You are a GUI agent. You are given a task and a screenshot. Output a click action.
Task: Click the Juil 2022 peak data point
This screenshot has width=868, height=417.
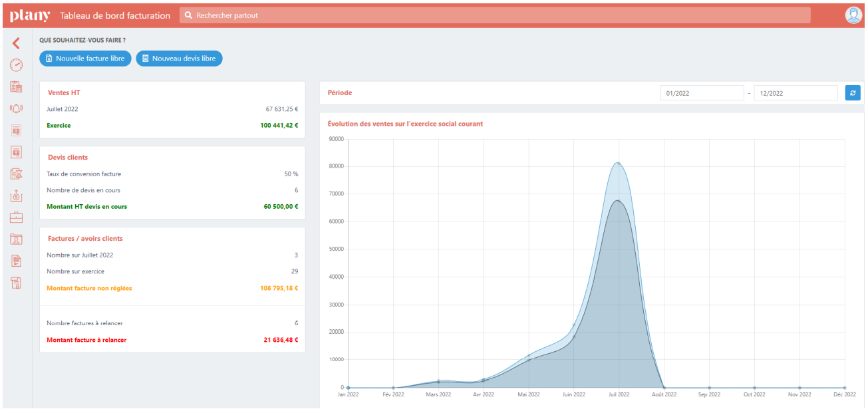619,163
